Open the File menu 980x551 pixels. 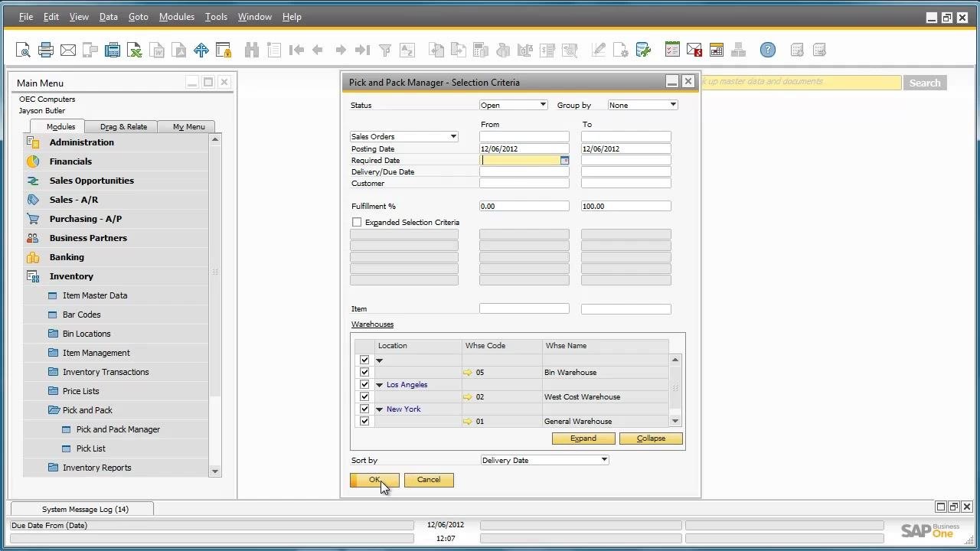coord(26,17)
